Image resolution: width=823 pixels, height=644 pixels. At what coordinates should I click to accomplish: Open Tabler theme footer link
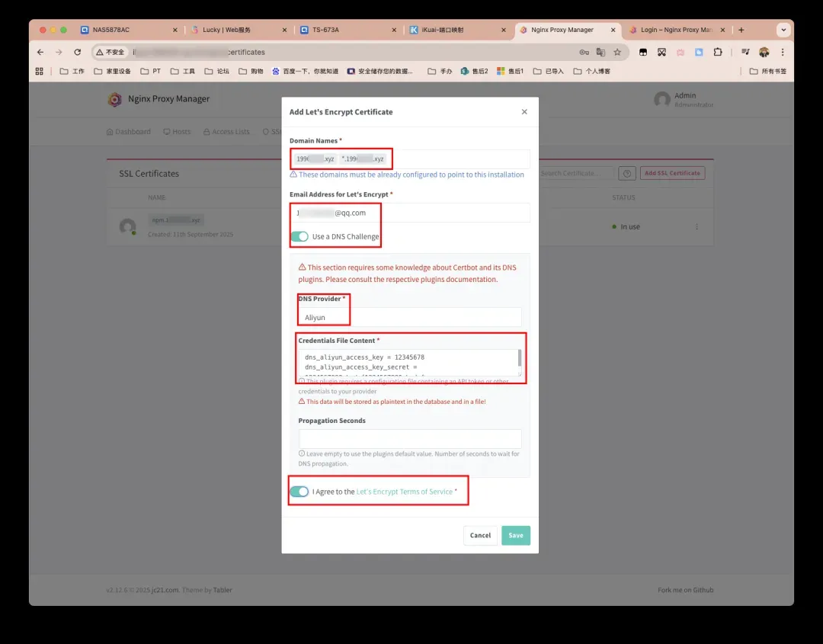[223, 590]
